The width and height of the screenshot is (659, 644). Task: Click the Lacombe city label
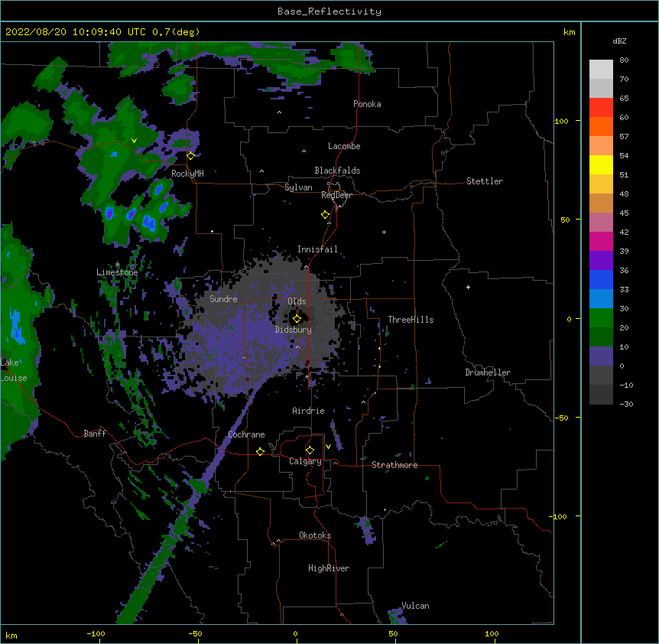tap(344, 146)
